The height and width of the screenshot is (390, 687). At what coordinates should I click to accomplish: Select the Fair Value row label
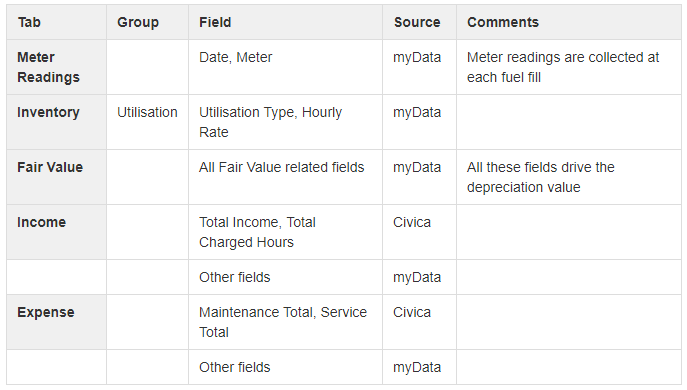tap(50, 167)
